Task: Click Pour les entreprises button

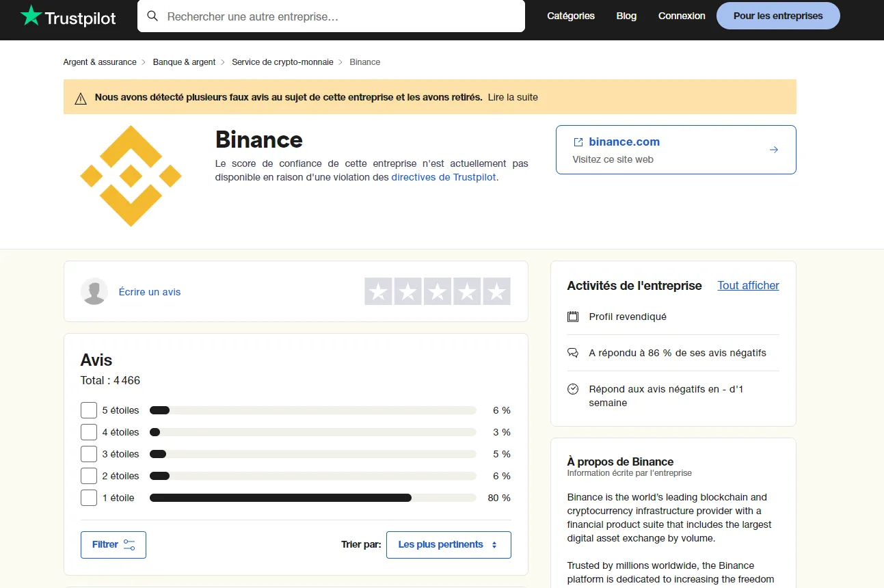Action: pos(778,16)
